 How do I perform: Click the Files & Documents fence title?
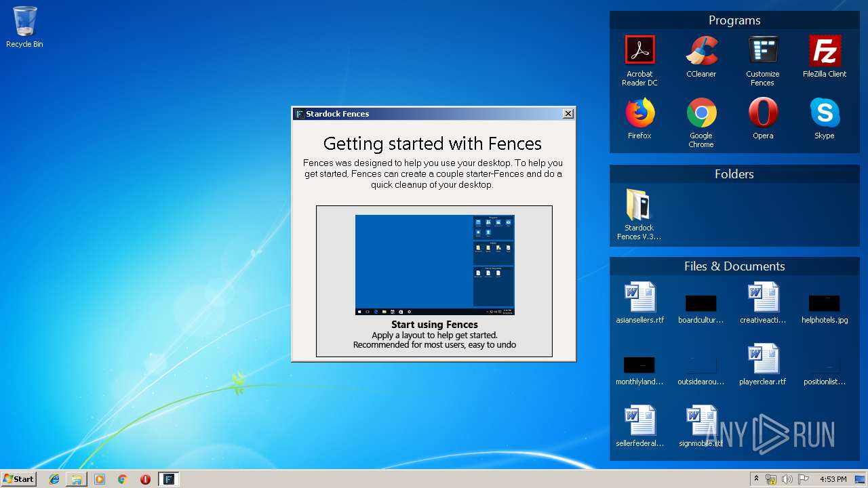coord(734,266)
